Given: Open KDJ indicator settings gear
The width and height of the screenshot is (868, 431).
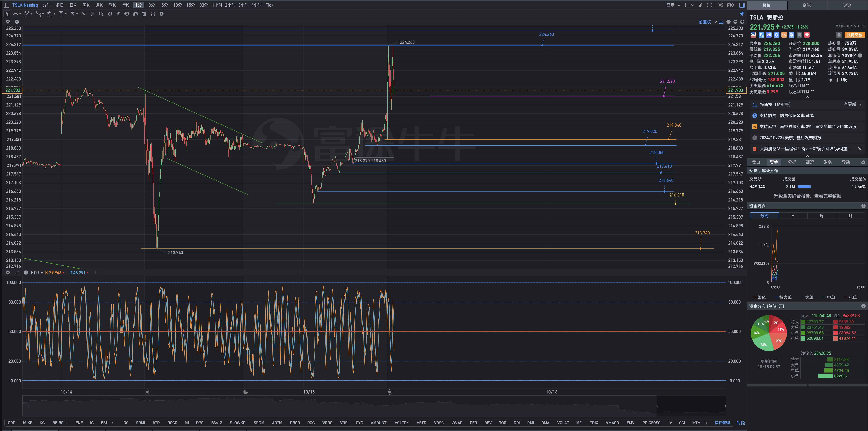Looking at the screenshot, I should tap(8, 273).
